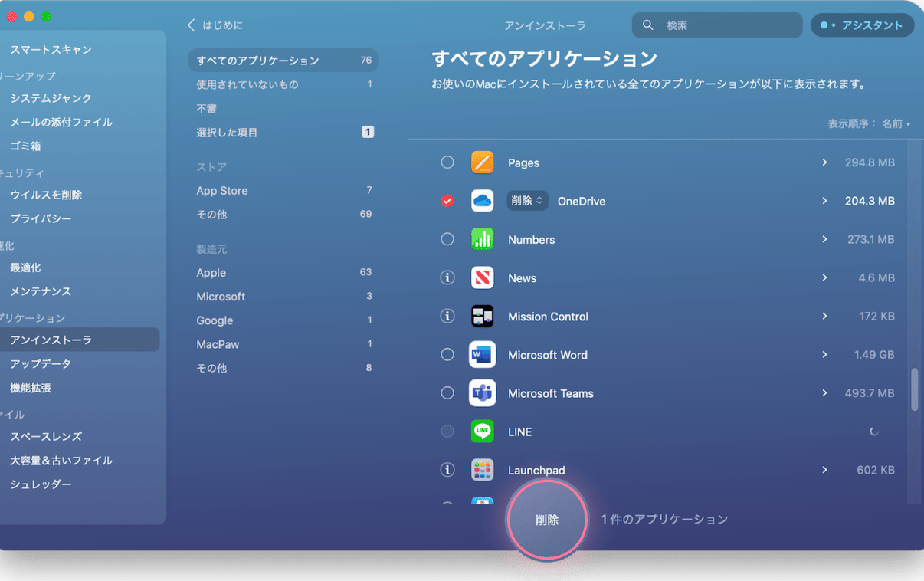Image resolution: width=924 pixels, height=581 pixels.
Task: Select アンインストーラ in sidebar
Action: pos(80,340)
